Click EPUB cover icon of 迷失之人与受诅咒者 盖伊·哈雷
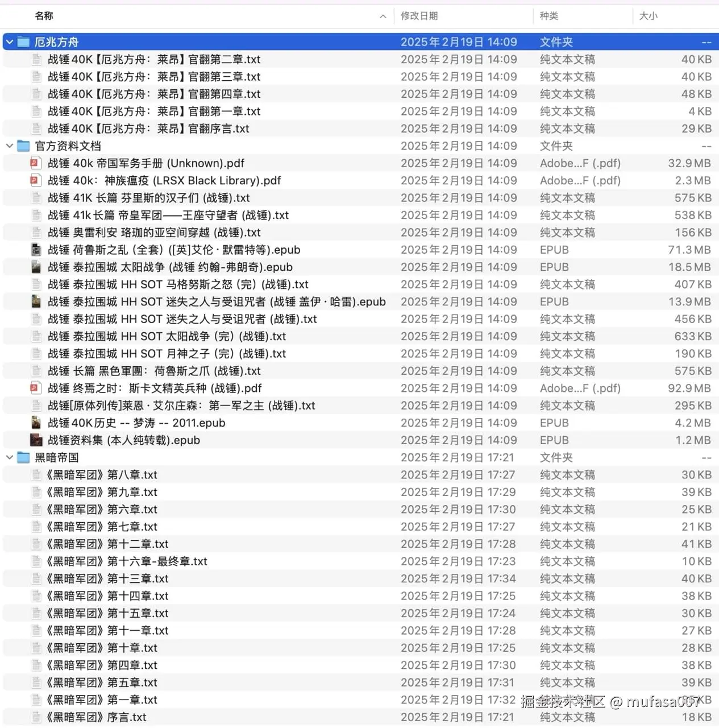Screen dimensions: 719x728 [36, 302]
